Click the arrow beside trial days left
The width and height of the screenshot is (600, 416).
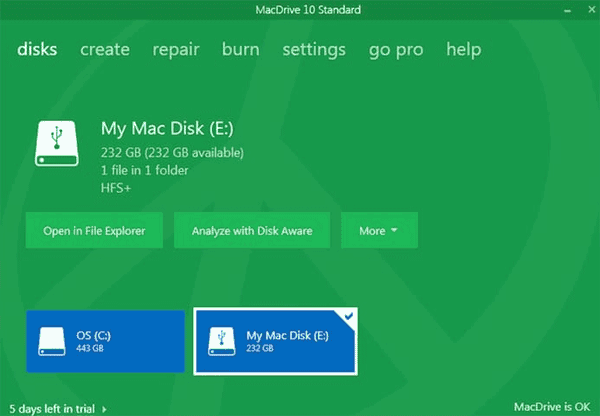coord(104,409)
